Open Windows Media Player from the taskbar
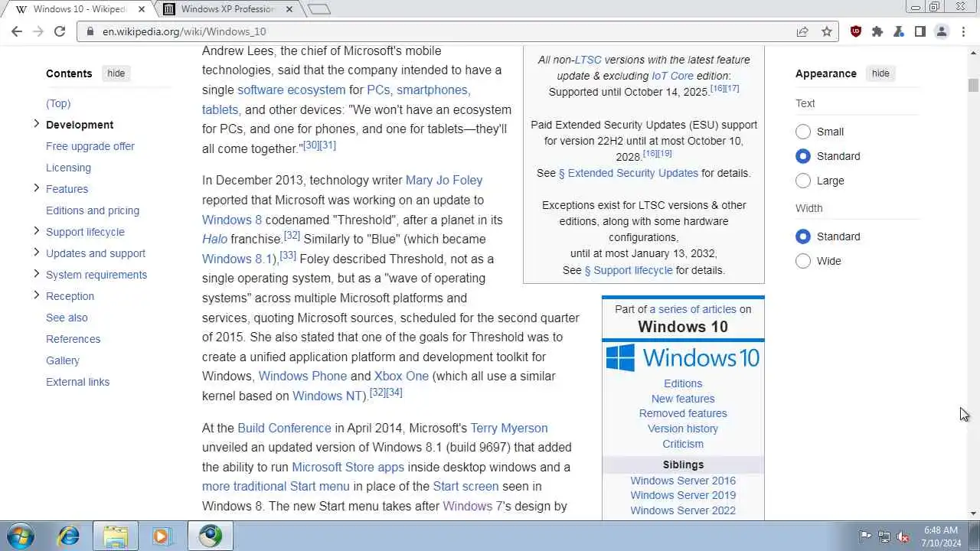The image size is (980, 551). [x=162, y=536]
